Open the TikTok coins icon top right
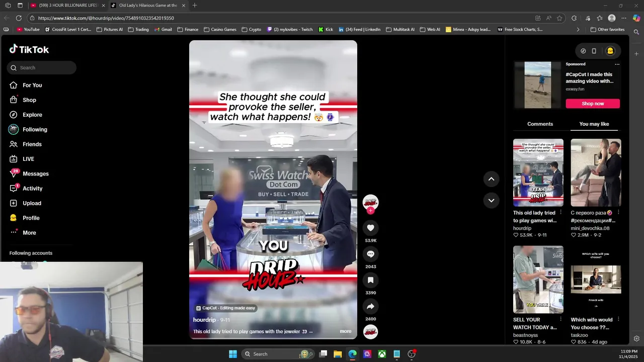 583,51
